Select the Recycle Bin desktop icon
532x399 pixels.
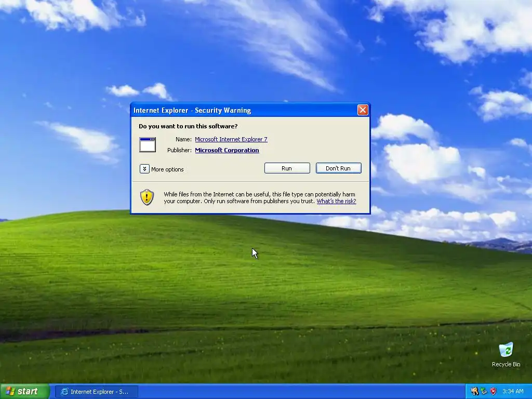506,354
